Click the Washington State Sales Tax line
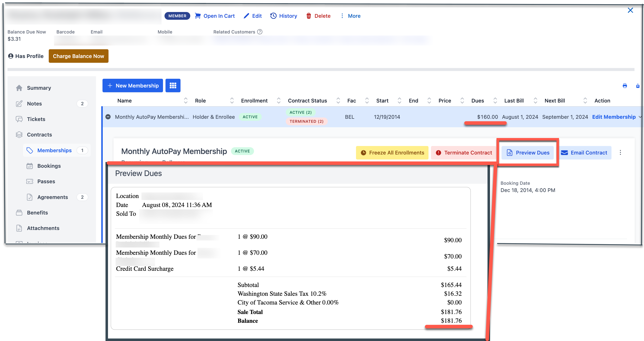 coord(282,293)
